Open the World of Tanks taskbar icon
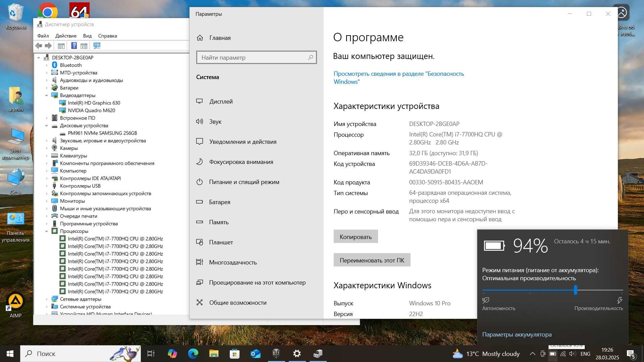The image size is (644, 362). [x=276, y=354]
